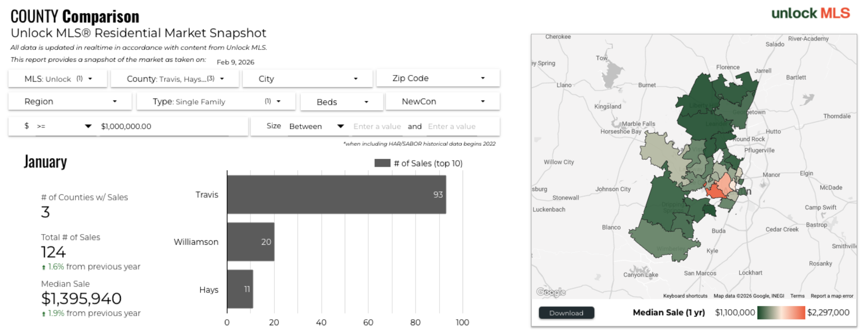868x335 pixels.
Task: Click the Williamson county axis label
Action: [x=196, y=242]
